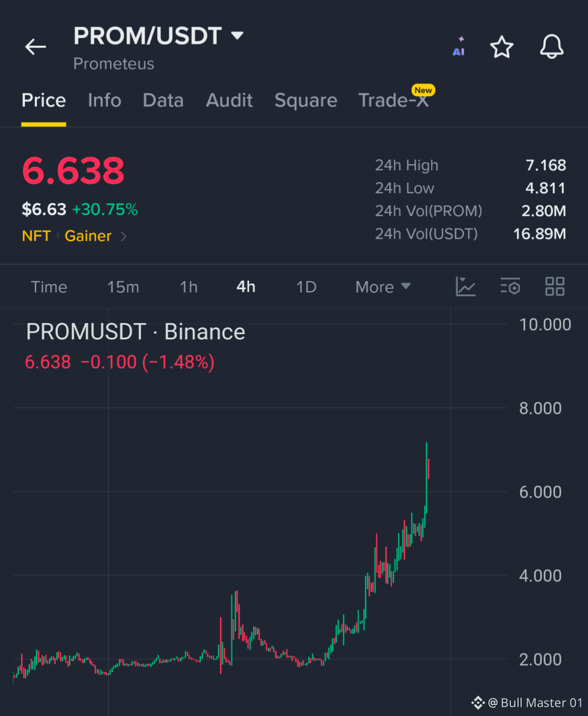This screenshot has height=716, width=588.
Task: Select the Time chart interval
Action: [49, 287]
